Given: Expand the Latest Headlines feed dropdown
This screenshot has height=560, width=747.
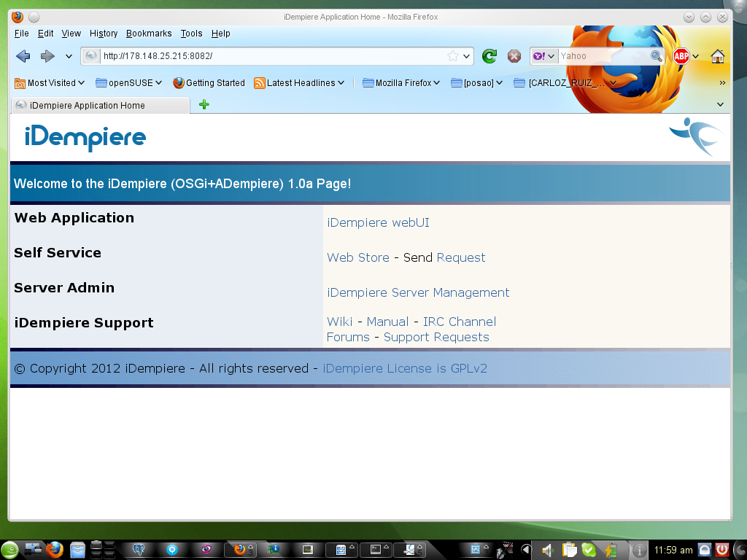Looking at the screenshot, I should [x=299, y=83].
